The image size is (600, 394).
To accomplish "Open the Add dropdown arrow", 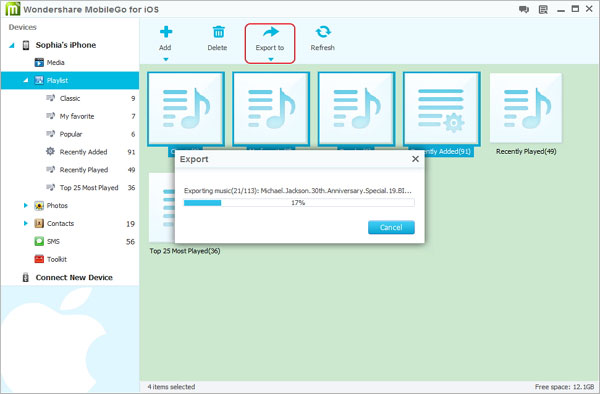I will pyautogui.click(x=166, y=59).
